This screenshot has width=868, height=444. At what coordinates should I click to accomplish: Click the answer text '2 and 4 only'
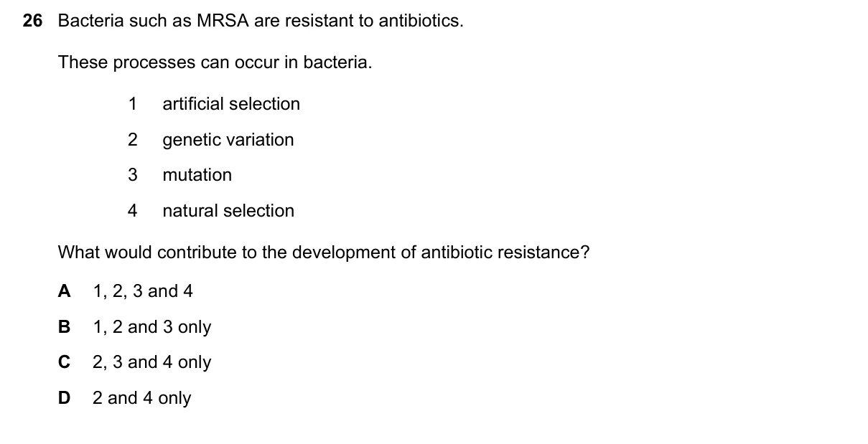(x=142, y=399)
